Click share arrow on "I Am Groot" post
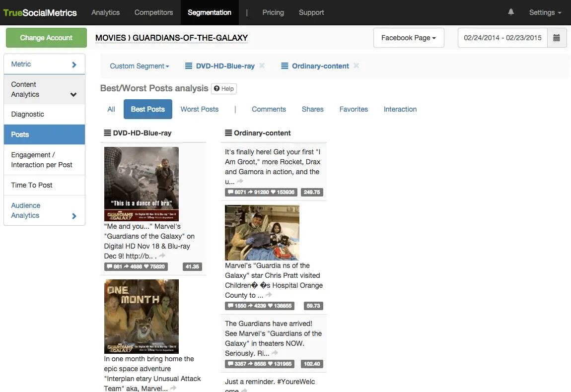571x392 pixels. click(x=240, y=182)
